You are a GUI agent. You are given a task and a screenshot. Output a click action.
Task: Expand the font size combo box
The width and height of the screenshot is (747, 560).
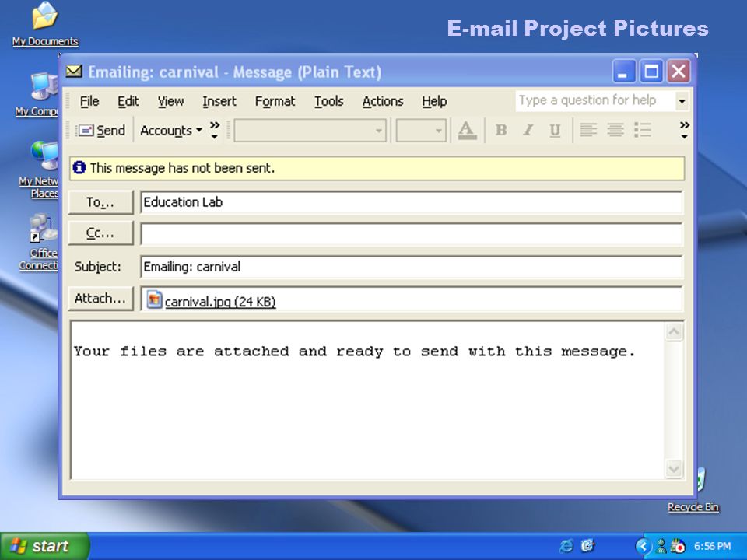pos(438,131)
